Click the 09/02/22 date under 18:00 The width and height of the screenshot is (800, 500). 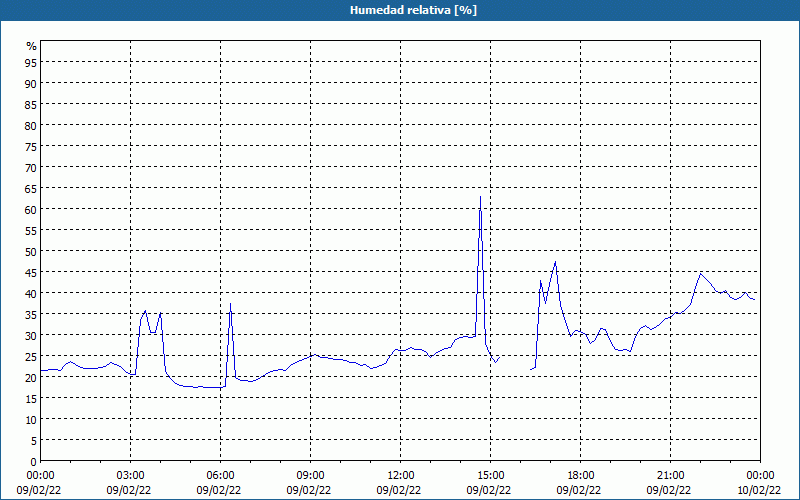(581, 490)
